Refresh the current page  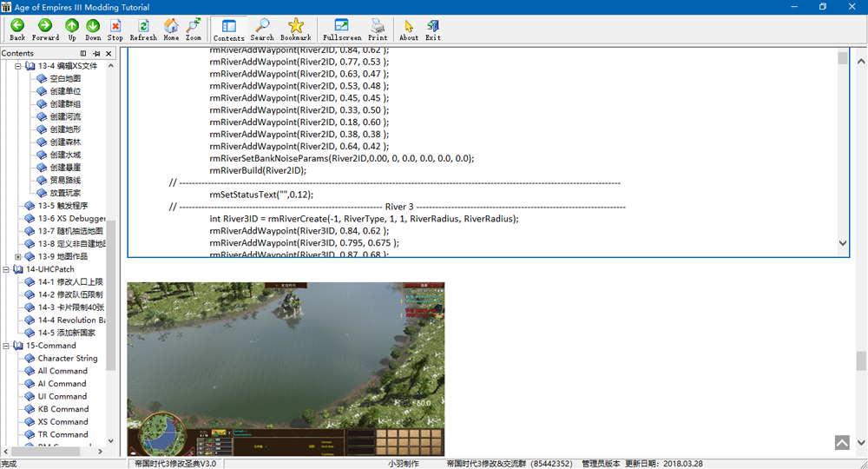(x=143, y=30)
